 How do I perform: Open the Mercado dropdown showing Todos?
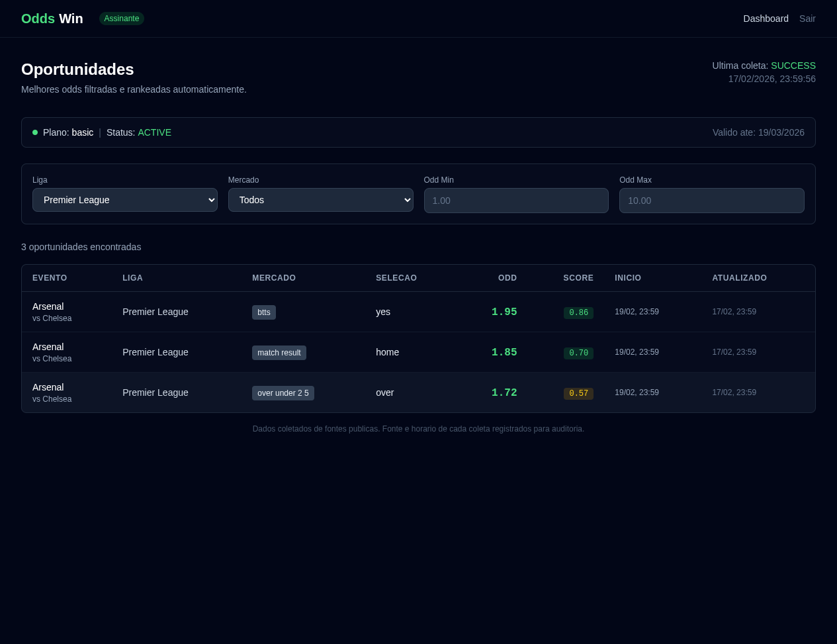320,200
